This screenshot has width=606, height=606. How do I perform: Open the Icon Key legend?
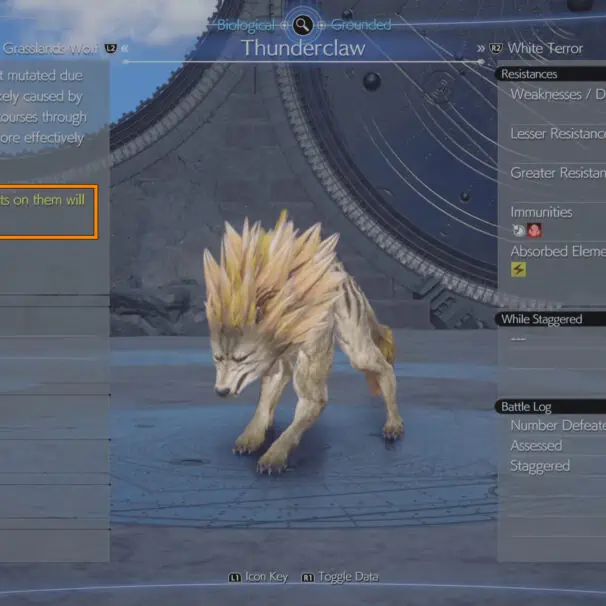pos(266,577)
